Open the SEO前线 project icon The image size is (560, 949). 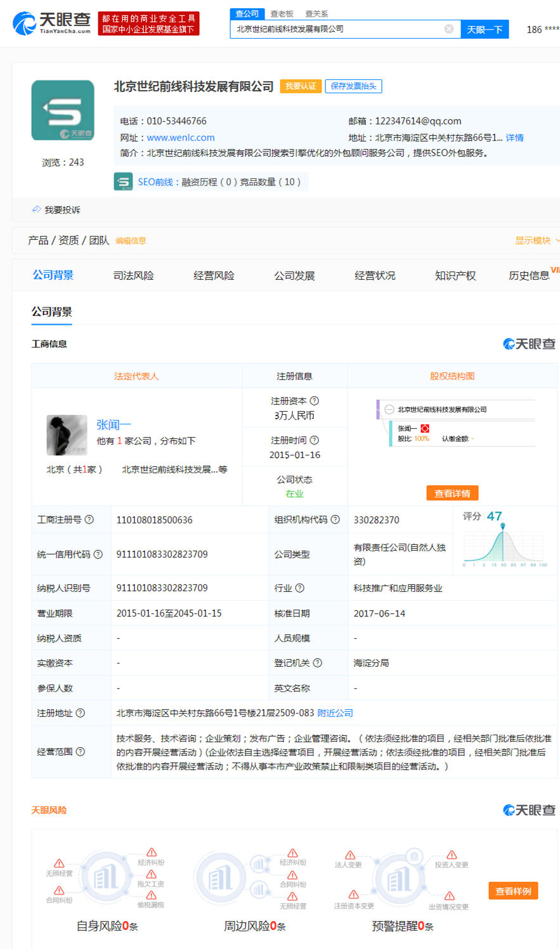pos(123,182)
